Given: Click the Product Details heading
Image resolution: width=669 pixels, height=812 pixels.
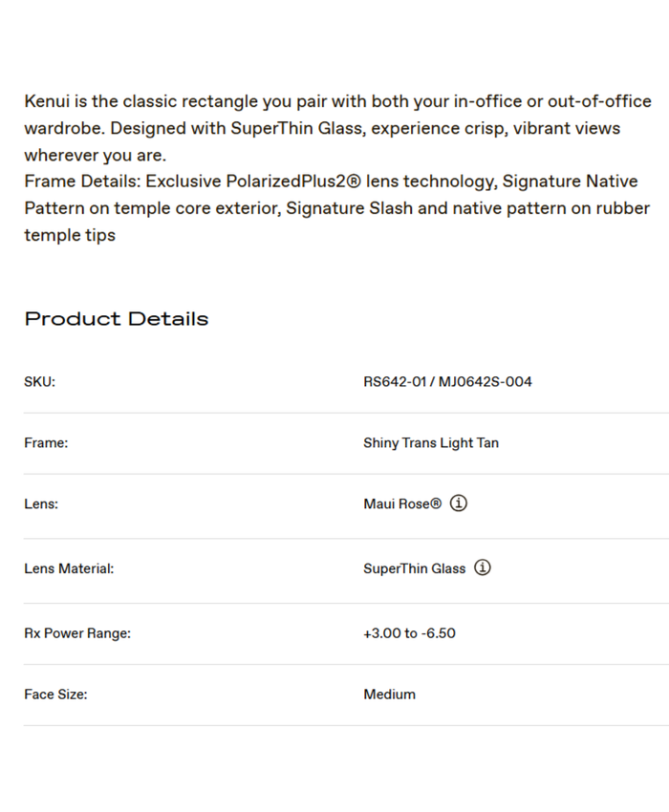Looking at the screenshot, I should tap(117, 319).
